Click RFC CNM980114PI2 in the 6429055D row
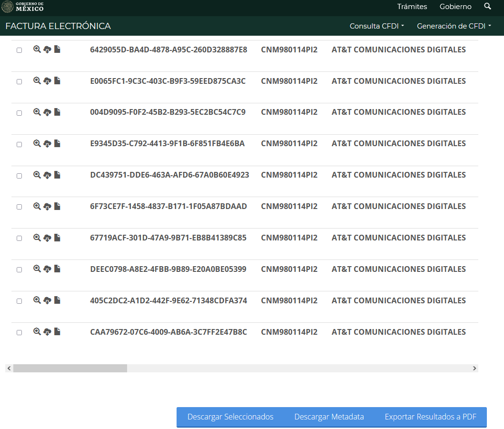 pyautogui.click(x=289, y=50)
